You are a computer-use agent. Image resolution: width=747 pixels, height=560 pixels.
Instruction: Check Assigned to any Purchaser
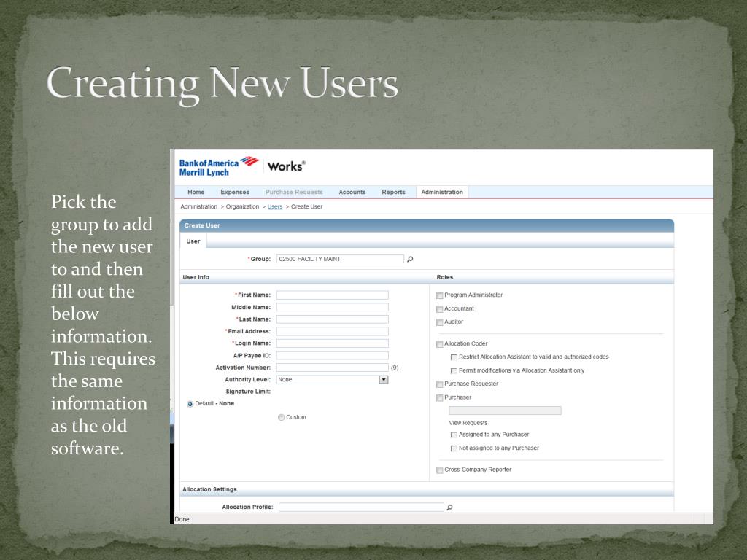click(x=454, y=435)
